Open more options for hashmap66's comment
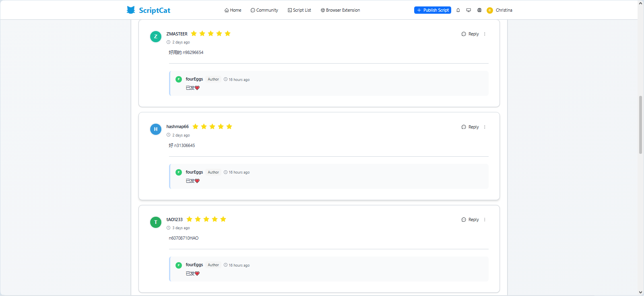 coord(485,127)
